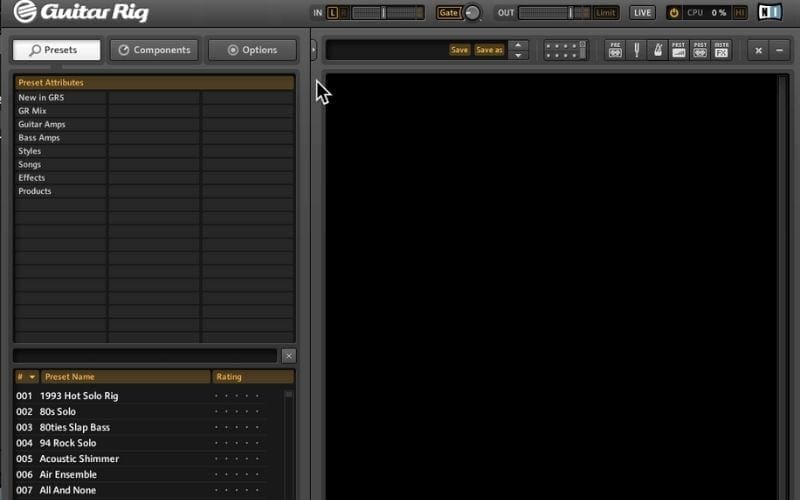Rate the 80s Solo preset

tap(236, 411)
